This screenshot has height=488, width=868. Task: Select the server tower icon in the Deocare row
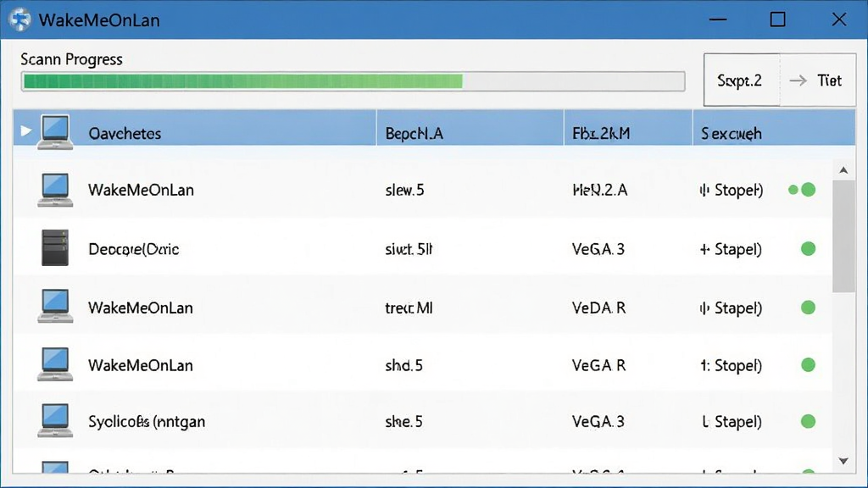click(x=55, y=248)
